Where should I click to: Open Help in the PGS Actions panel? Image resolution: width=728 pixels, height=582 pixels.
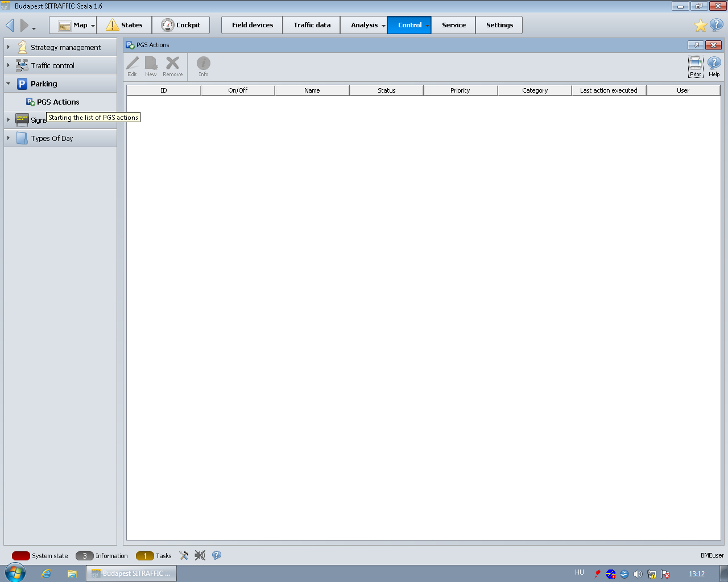[x=714, y=66]
